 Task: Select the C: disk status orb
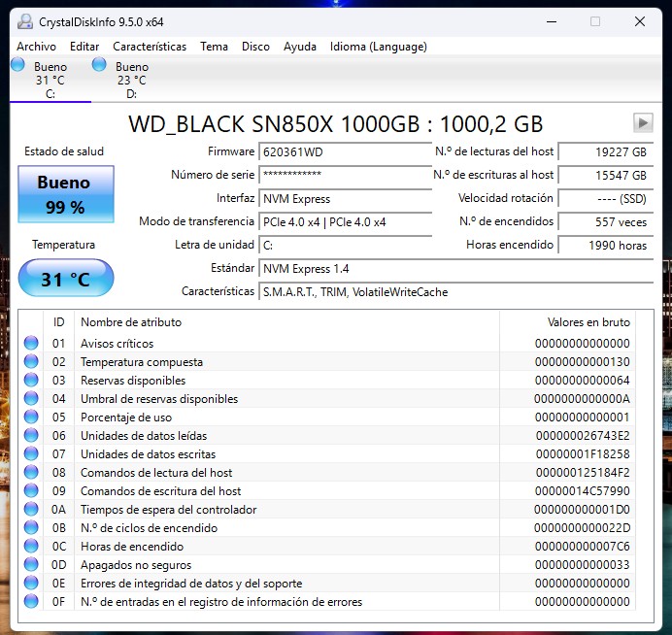(x=18, y=65)
